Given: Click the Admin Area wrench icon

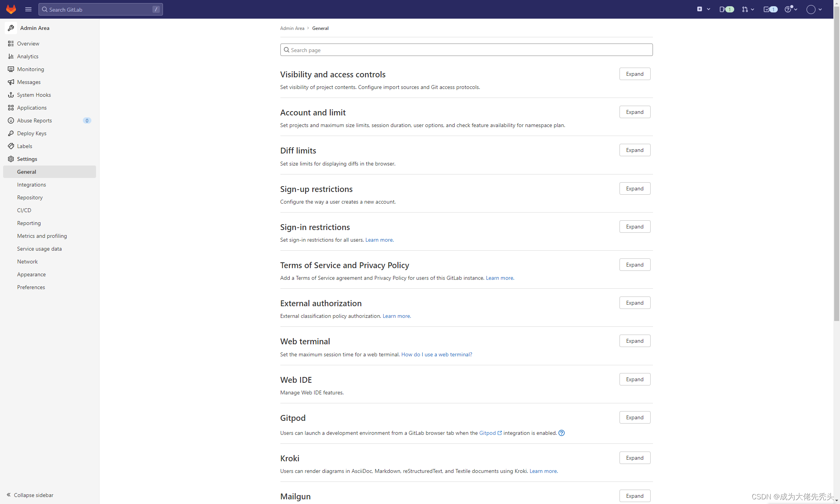Looking at the screenshot, I should tap(11, 28).
